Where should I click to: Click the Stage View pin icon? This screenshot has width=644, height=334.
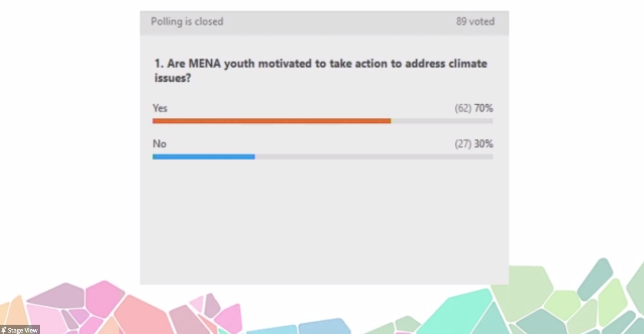(4, 331)
